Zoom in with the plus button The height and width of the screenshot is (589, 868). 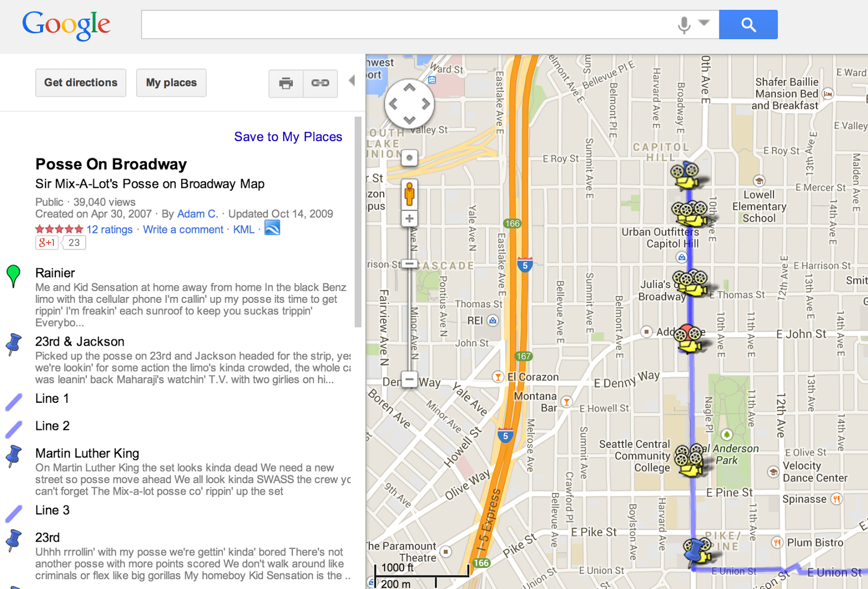(x=410, y=219)
